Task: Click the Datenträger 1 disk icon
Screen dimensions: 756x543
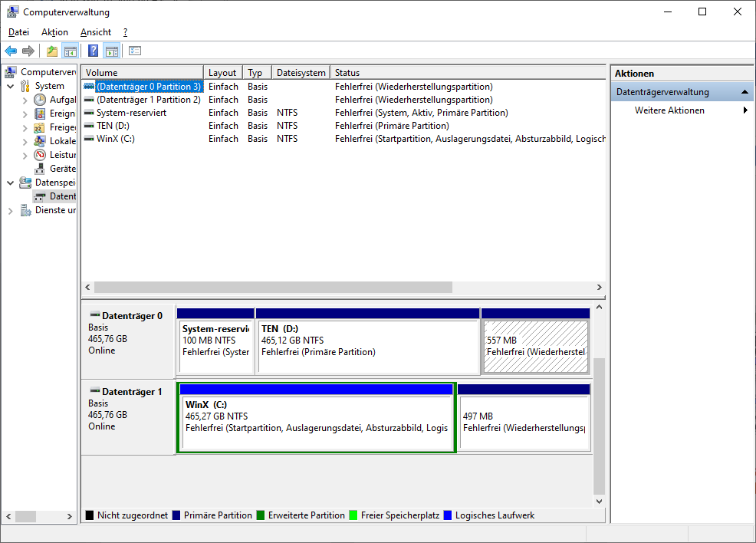Action: pos(95,390)
